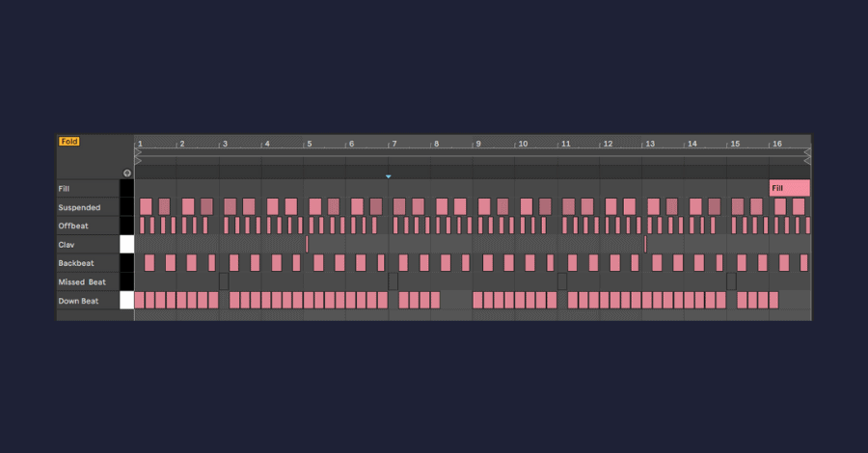The image size is (868, 453).
Task: Click bar 14 on the beat ruler
Action: 692,144
